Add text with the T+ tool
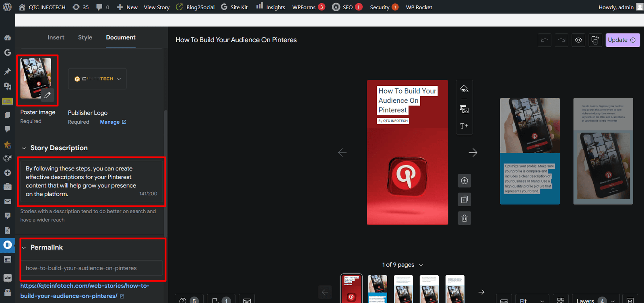Viewport: 644px width, 303px height. (x=464, y=126)
